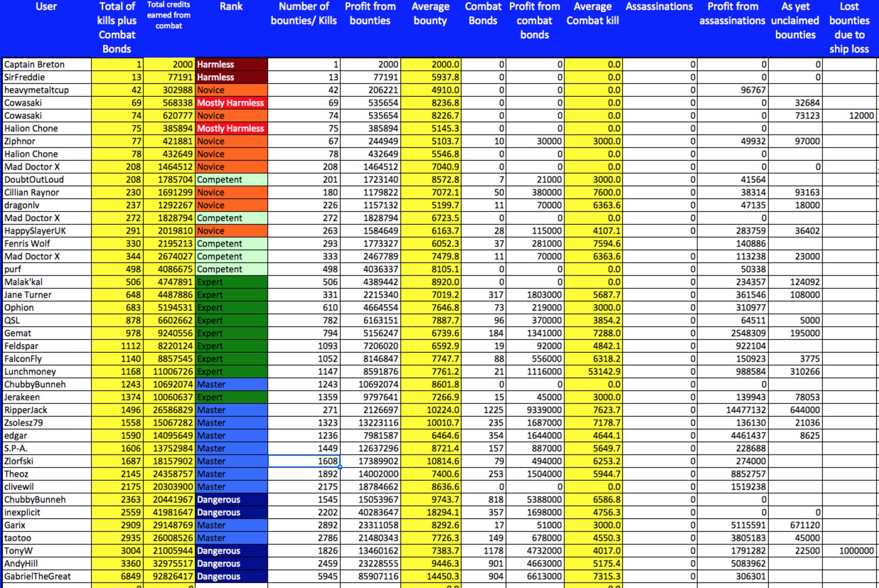879x588 pixels.
Task: Click the 'clivewil' user cell
Action: click(46, 487)
